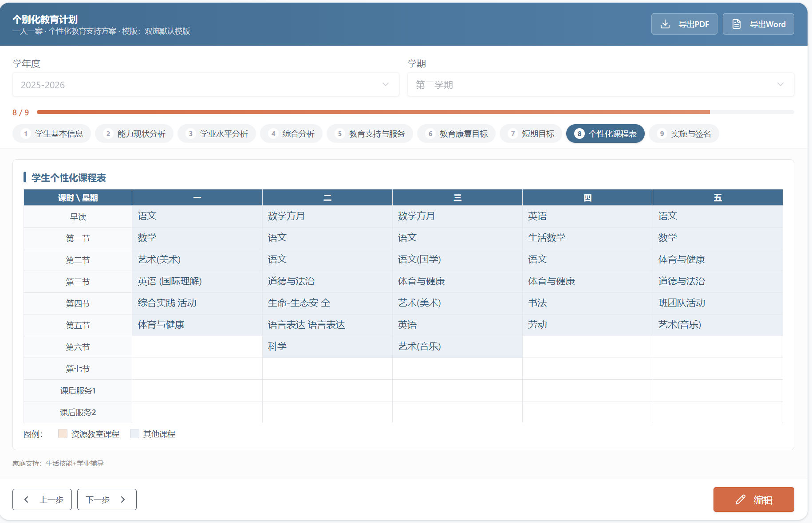This screenshot has width=812, height=523.
Task: Click Tuesday 早读 cell 数学方月
Action: tap(327, 216)
